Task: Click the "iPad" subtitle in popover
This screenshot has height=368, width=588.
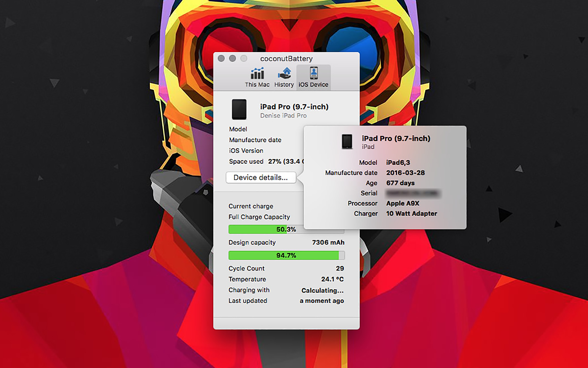Action: click(x=368, y=147)
